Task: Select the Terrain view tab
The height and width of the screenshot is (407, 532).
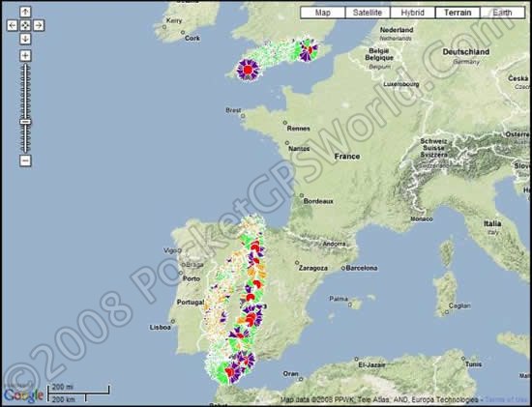Action: (458, 13)
